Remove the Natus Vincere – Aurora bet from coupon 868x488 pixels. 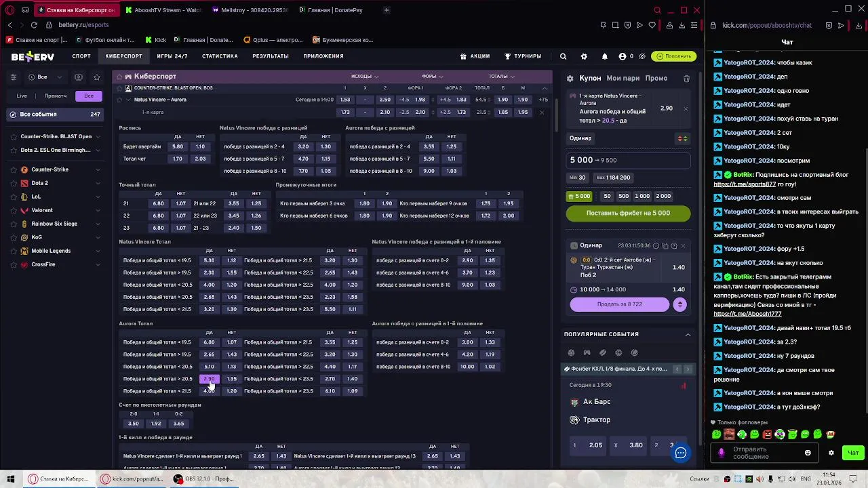click(x=686, y=108)
